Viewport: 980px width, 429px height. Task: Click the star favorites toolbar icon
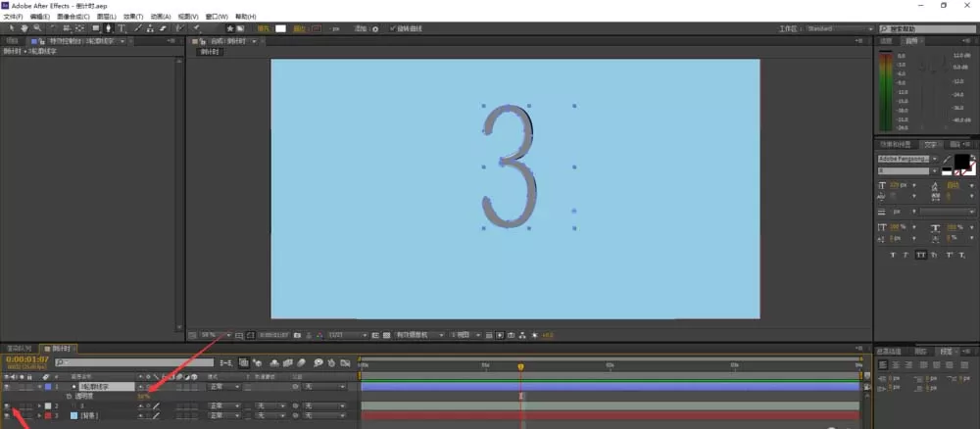point(229,28)
